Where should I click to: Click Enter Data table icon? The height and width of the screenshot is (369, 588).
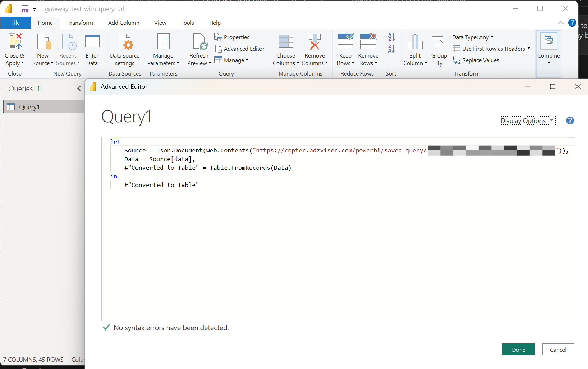[x=92, y=41]
